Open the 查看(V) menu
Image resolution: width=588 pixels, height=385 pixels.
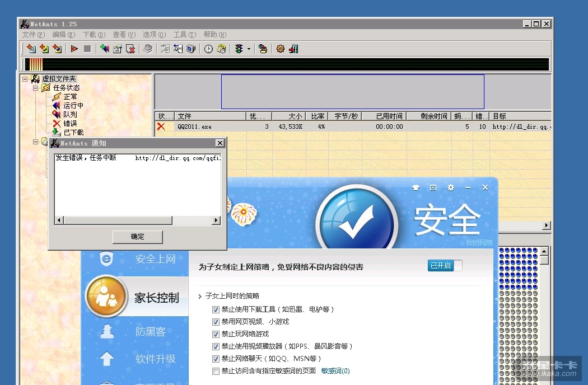tap(124, 35)
